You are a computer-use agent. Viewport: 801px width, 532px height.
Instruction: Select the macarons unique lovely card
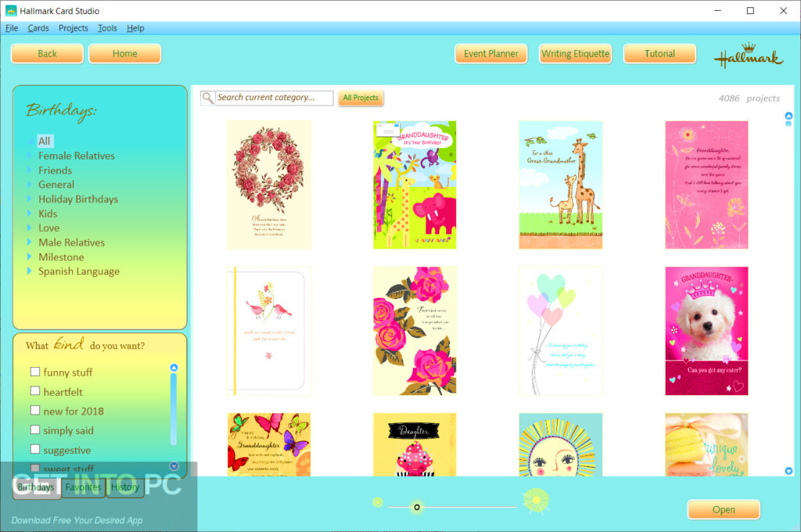click(706, 444)
